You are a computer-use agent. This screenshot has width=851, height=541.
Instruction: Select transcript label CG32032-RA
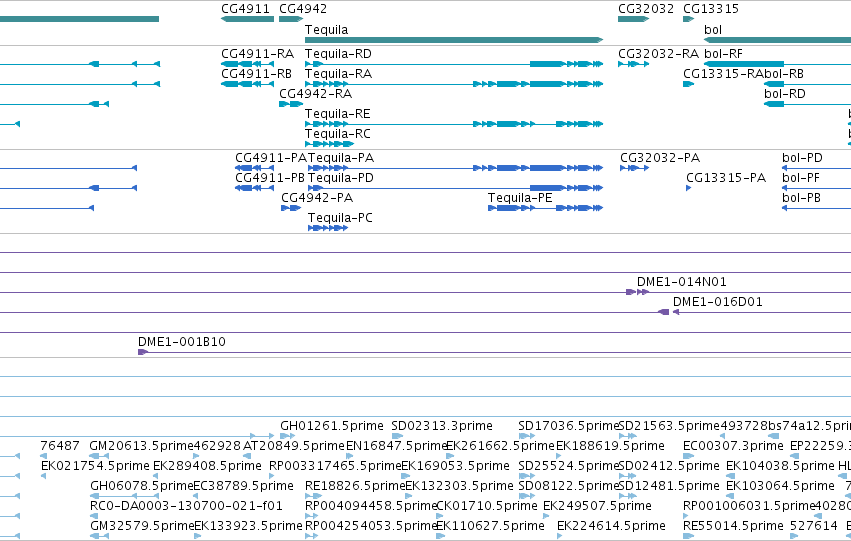tap(658, 54)
